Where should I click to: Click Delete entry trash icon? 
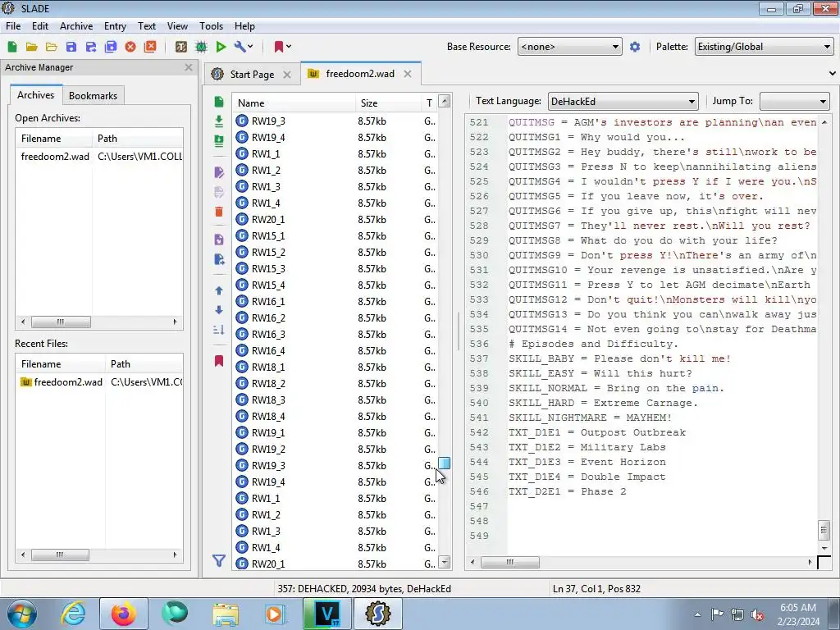(218, 212)
